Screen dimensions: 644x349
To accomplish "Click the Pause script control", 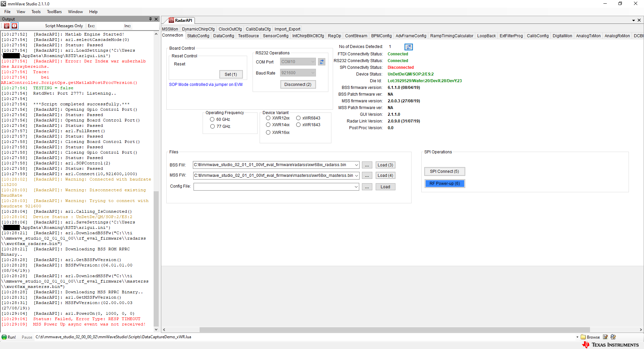I will (27, 337).
